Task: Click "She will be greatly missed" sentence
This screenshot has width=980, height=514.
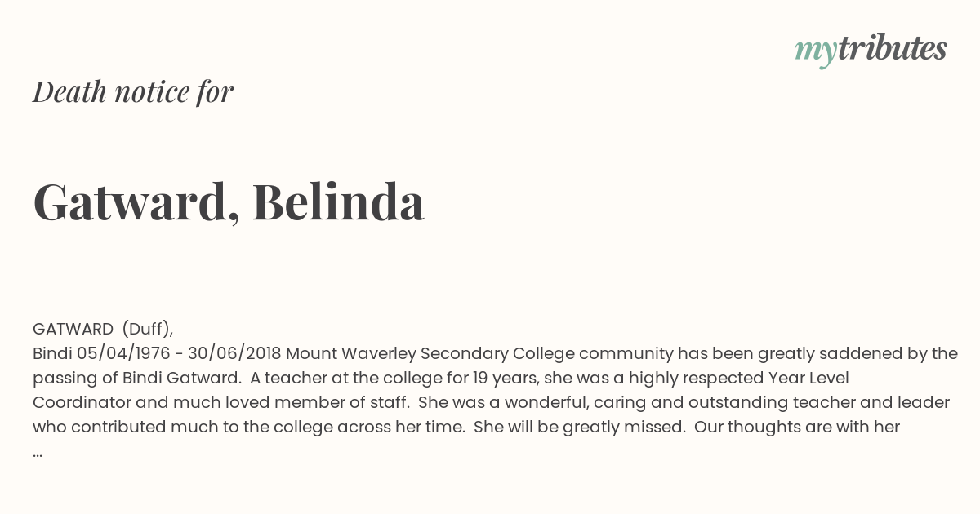Action: 579,427
